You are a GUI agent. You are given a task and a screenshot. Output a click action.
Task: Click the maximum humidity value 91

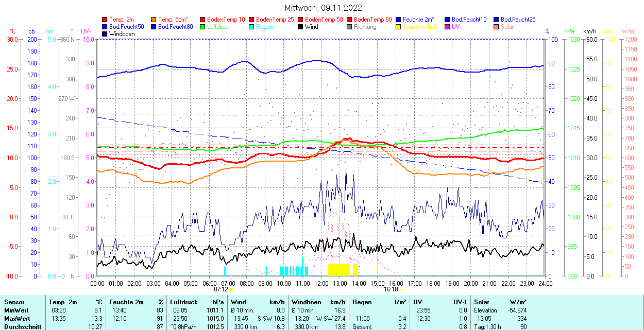[x=160, y=319]
